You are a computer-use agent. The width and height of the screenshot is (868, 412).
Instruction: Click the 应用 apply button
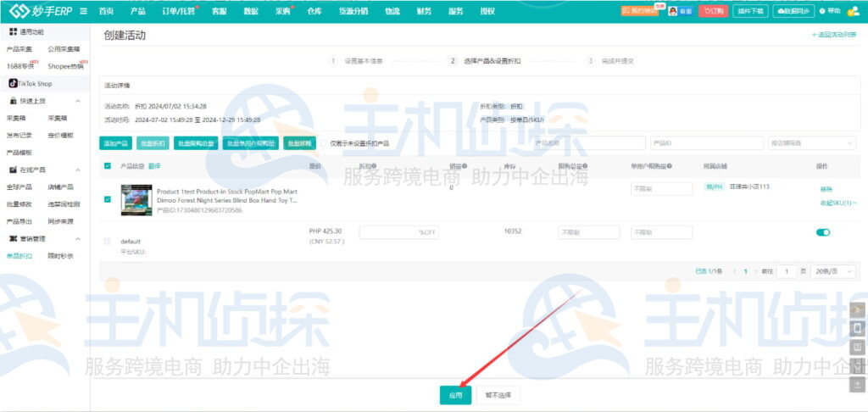click(455, 395)
